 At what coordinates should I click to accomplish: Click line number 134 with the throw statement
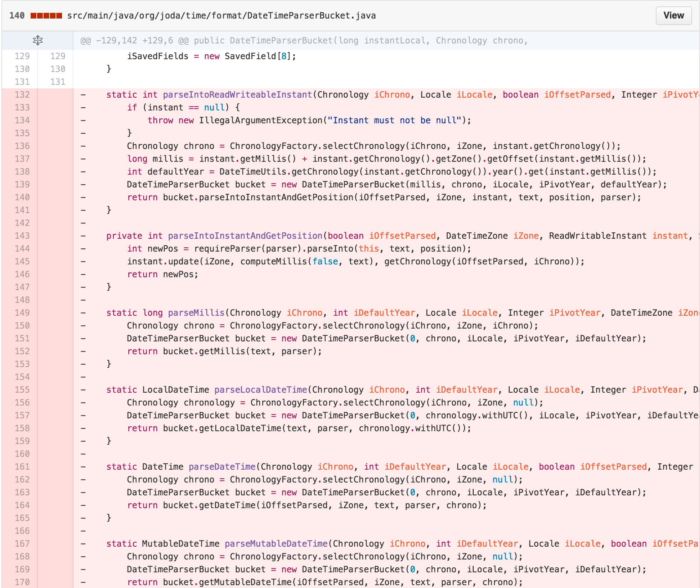tap(22, 120)
